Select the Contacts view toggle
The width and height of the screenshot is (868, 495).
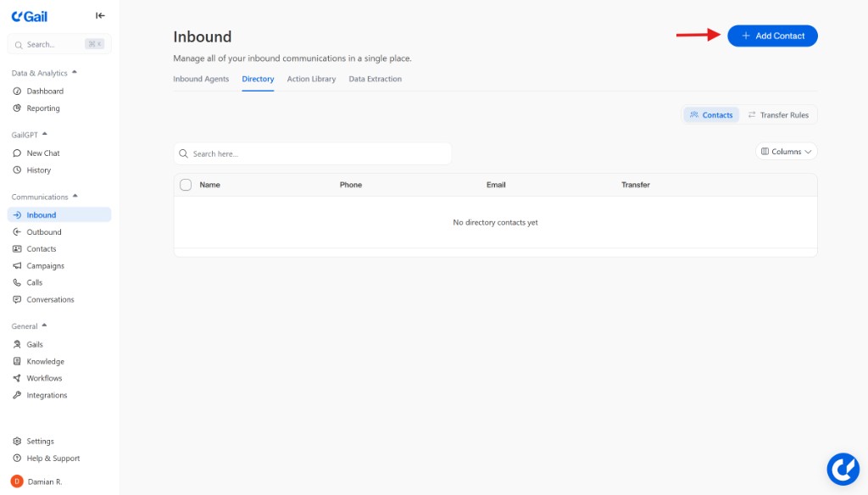point(710,114)
